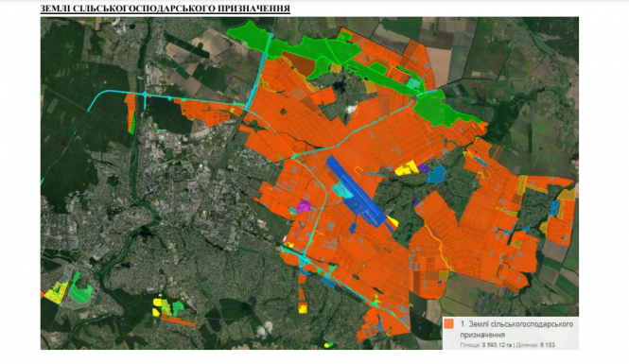Select the large green zone at top
This screenshot has width=629, height=364.
[x=293, y=47]
